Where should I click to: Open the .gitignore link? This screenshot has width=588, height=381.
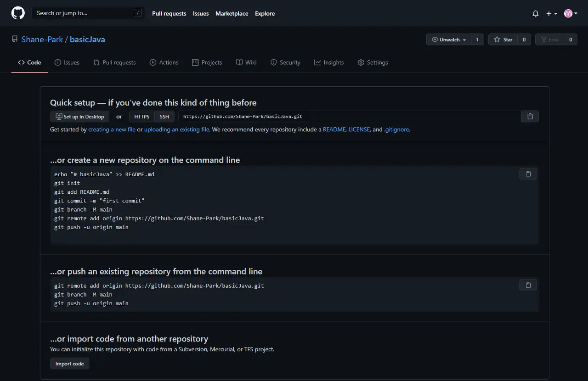(x=396, y=129)
